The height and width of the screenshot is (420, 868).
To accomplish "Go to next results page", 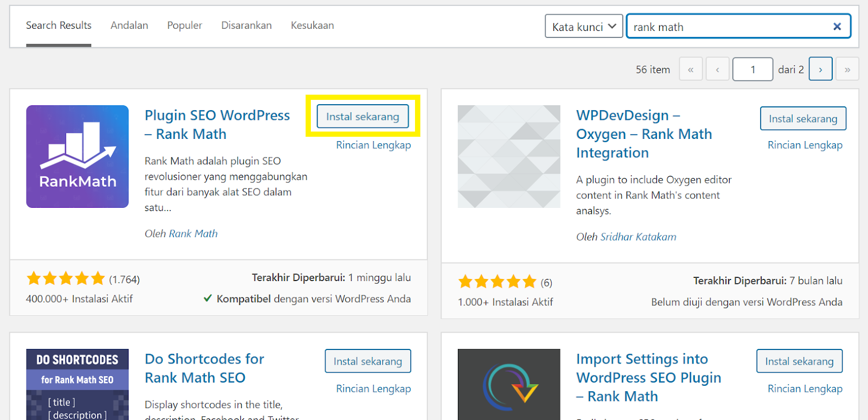I will click(820, 69).
